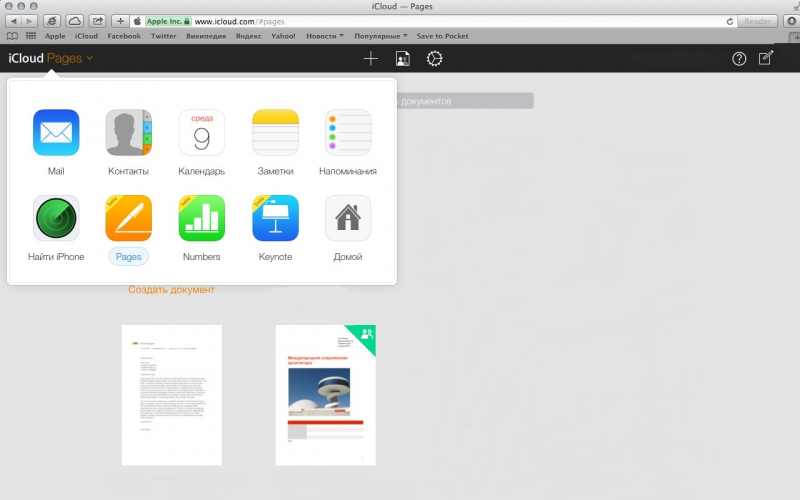Open the Safari downloads icon
Screen dimensions: 800x500
791,21
